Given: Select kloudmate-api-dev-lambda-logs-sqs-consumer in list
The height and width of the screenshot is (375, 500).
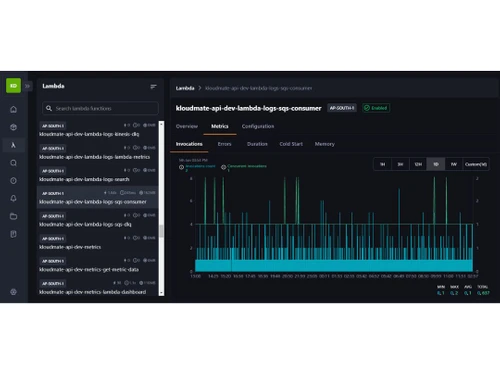Looking at the screenshot, I should (97, 197).
